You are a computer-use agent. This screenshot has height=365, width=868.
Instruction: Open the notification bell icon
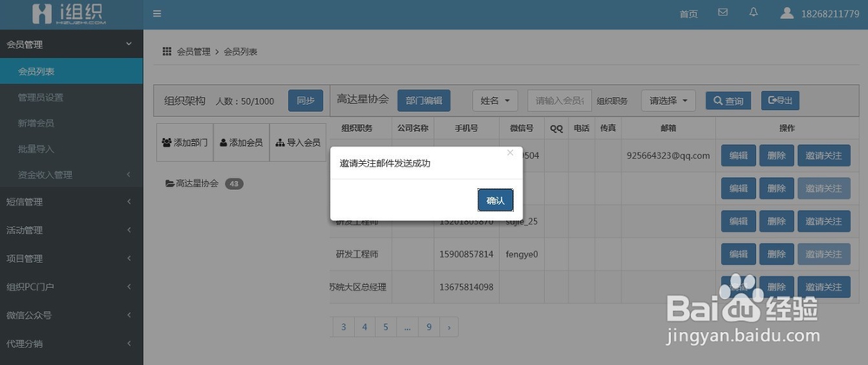pyautogui.click(x=753, y=11)
